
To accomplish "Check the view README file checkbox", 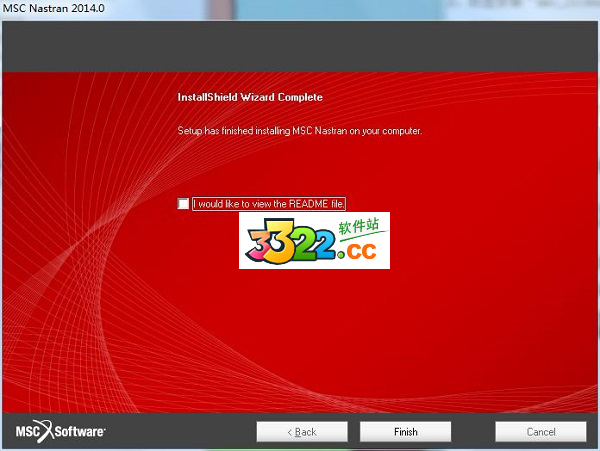I will [183, 204].
